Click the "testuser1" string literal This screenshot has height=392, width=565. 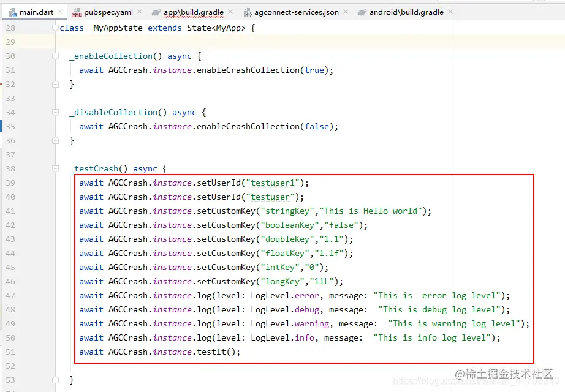point(273,183)
